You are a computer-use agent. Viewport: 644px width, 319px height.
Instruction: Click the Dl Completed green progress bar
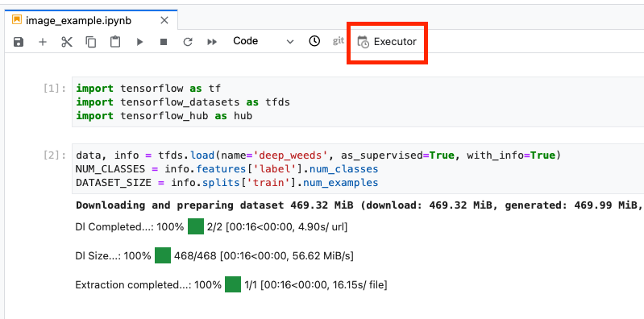pos(196,226)
